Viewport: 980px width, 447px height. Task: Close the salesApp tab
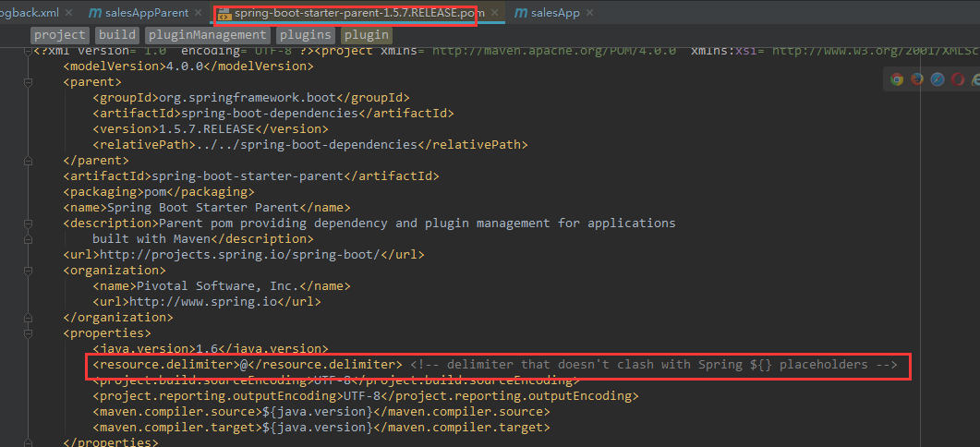tap(590, 13)
